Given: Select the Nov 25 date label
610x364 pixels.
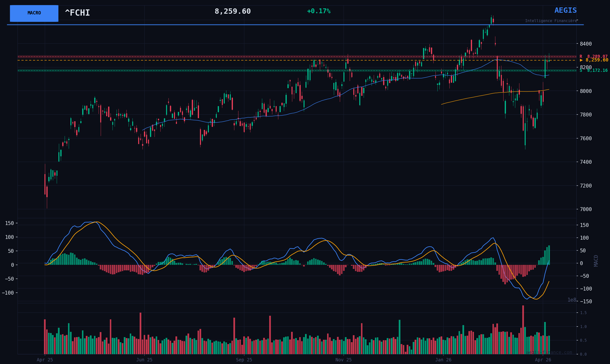Looking at the screenshot, I should click(x=343, y=360).
